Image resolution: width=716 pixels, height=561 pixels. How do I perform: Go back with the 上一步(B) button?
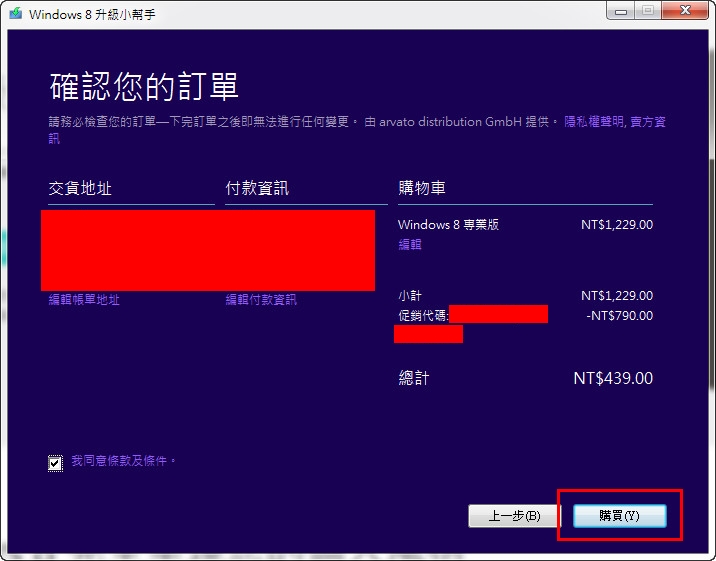[x=515, y=516]
